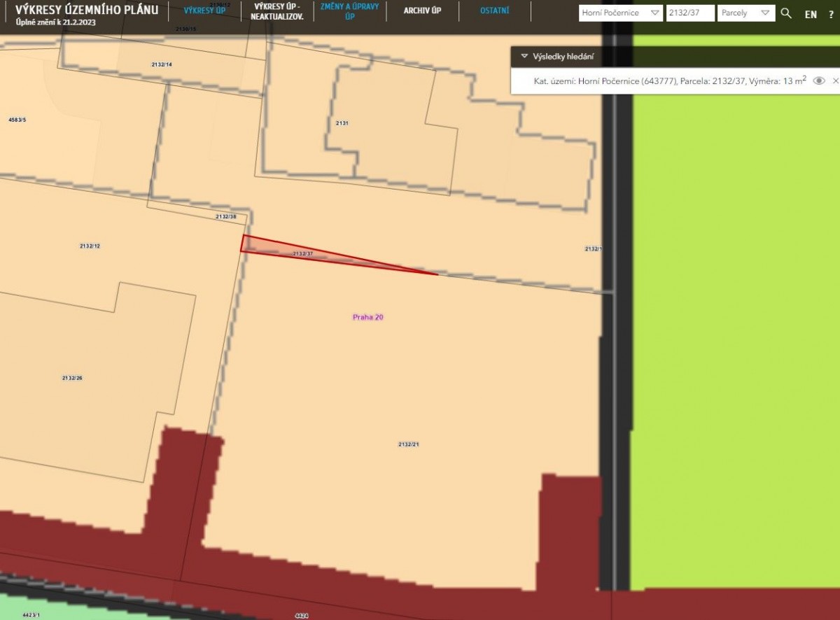The width and height of the screenshot is (840, 620).
Task: Click parcel label 2131 on map
Action: pyautogui.click(x=342, y=123)
